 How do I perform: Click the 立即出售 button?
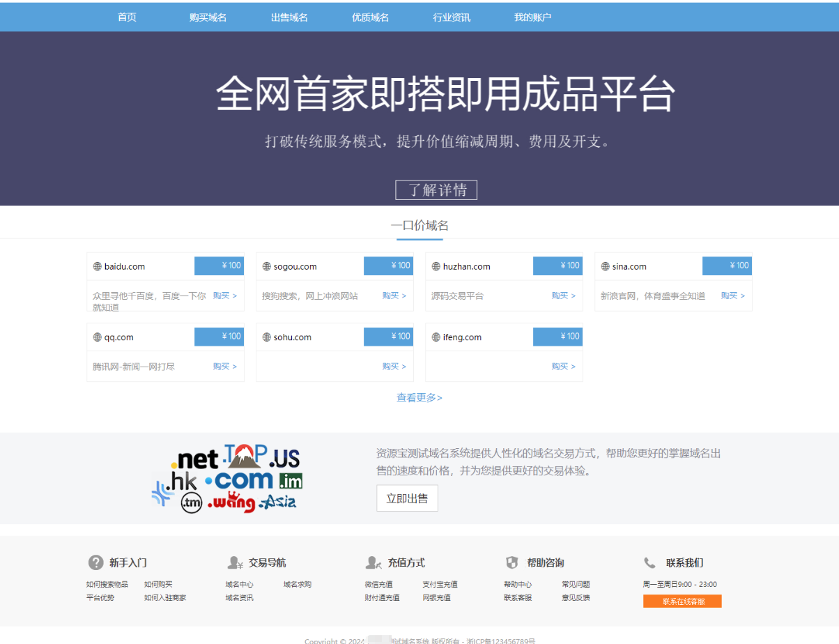coord(407,498)
